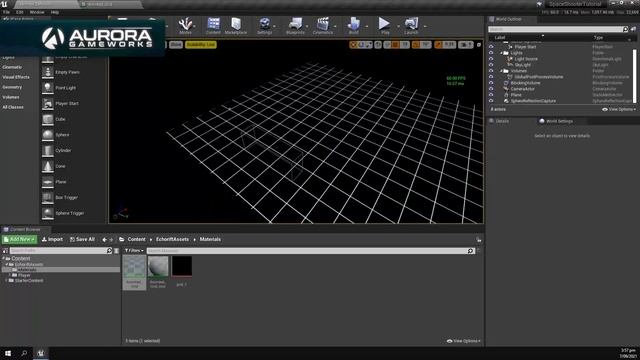This screenshot has width=640, height=360.
Task: Open the Play options dropdown arrow
Action: [398, 26]
